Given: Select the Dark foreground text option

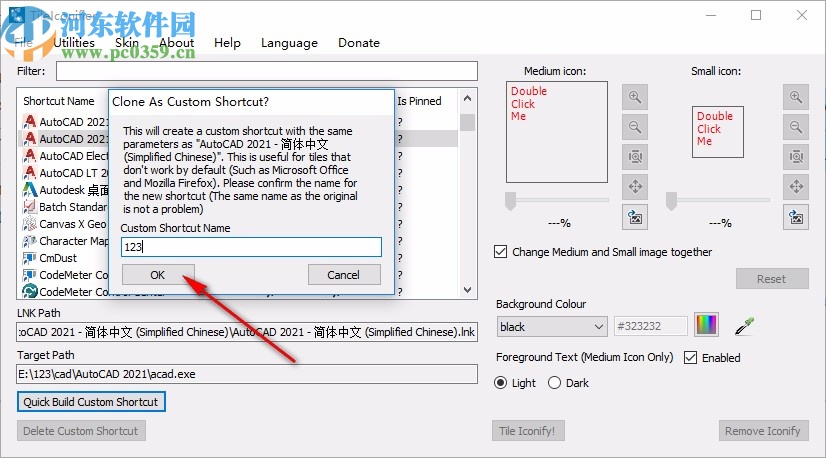Looking at the screenshot, I should [x=554, y=383].
